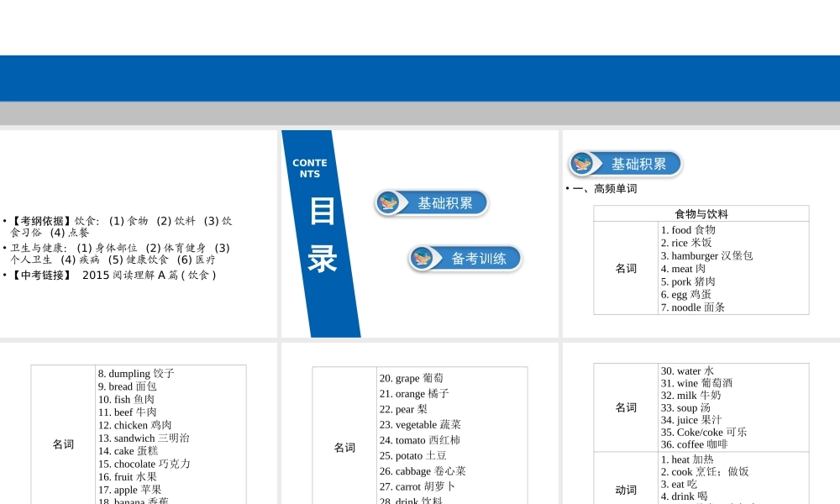Open 基础积累 from the 目录 contents slide
This screenshot has width=840, height=504.
click(x=432, y=203)
